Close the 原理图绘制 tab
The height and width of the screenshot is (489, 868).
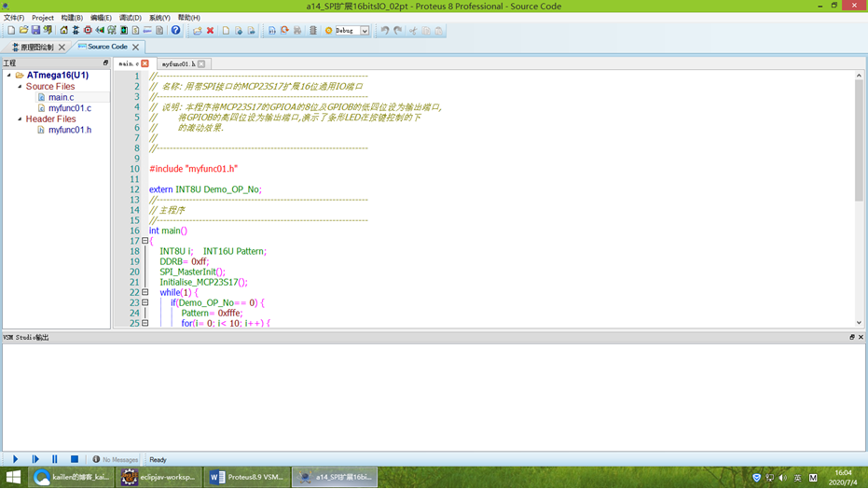coord(62,47)
